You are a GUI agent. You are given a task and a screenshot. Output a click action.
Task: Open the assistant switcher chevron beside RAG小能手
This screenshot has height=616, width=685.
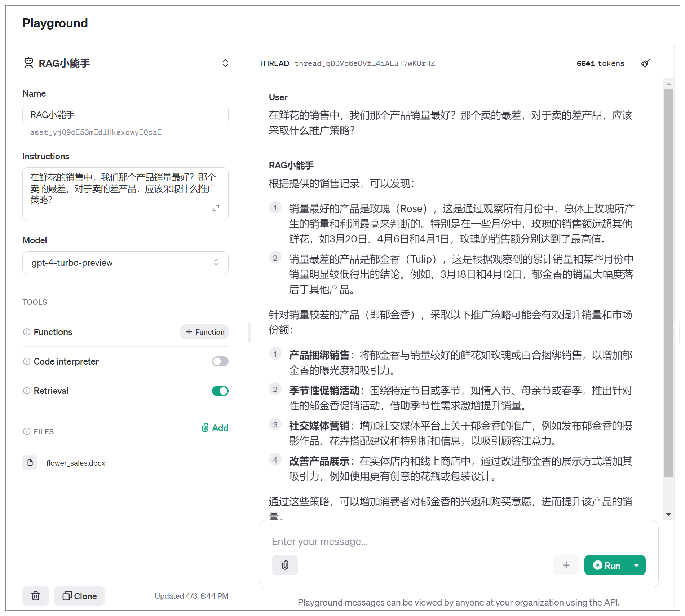pos(225,63)
